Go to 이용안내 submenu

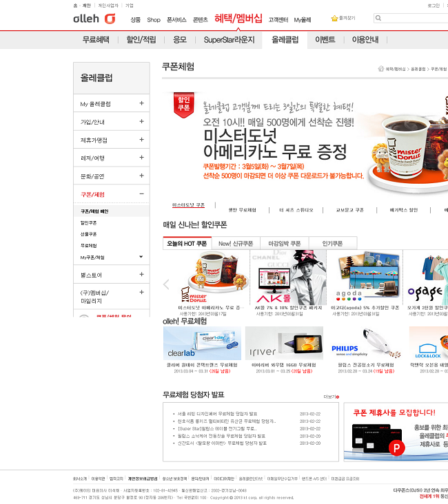point(365,40)
